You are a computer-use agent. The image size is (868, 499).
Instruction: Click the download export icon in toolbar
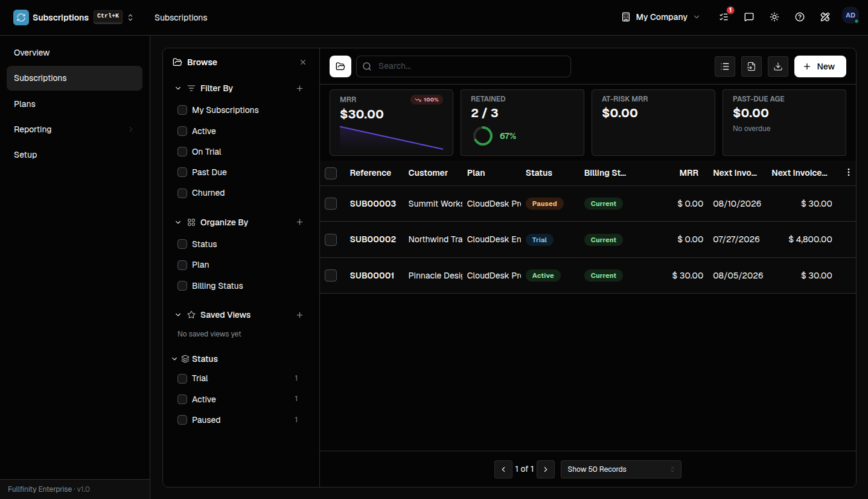click(778, 66)
